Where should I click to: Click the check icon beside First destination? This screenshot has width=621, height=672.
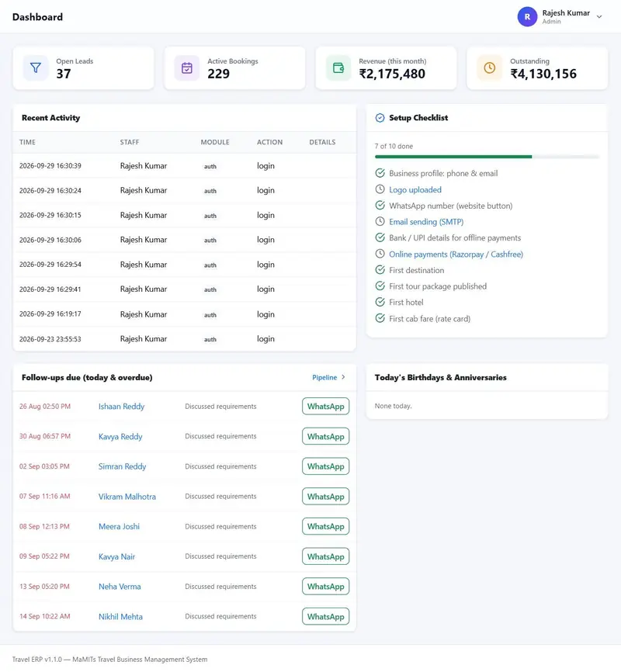coord(380,269)
